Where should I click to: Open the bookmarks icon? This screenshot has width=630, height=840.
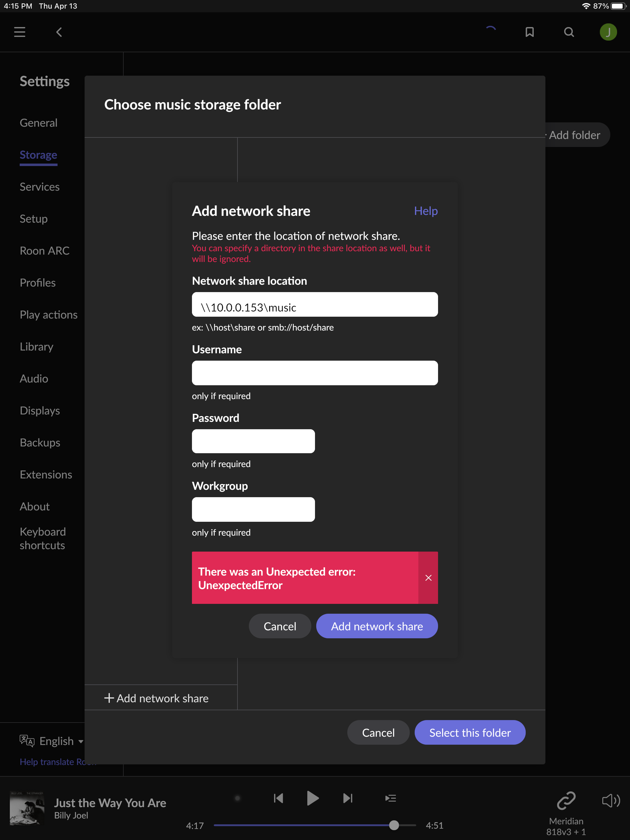tap(529, 32)
